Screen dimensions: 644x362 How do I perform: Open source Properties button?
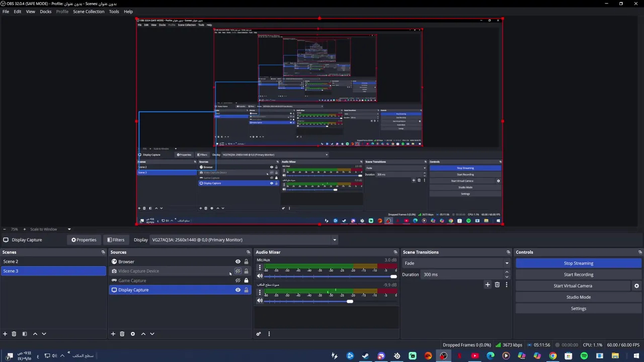pyautogui.click(x=84, y=240)
